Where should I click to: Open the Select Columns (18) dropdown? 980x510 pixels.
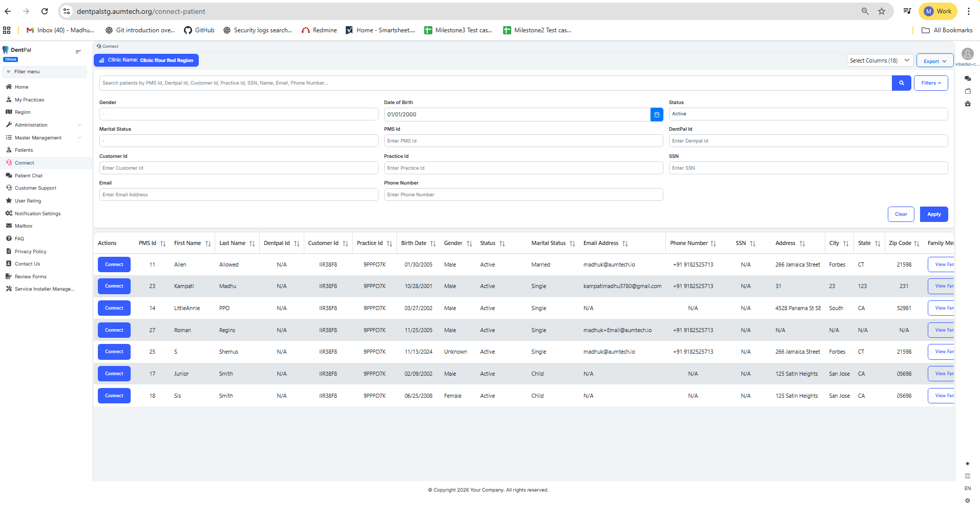click(x=880, y=60)
